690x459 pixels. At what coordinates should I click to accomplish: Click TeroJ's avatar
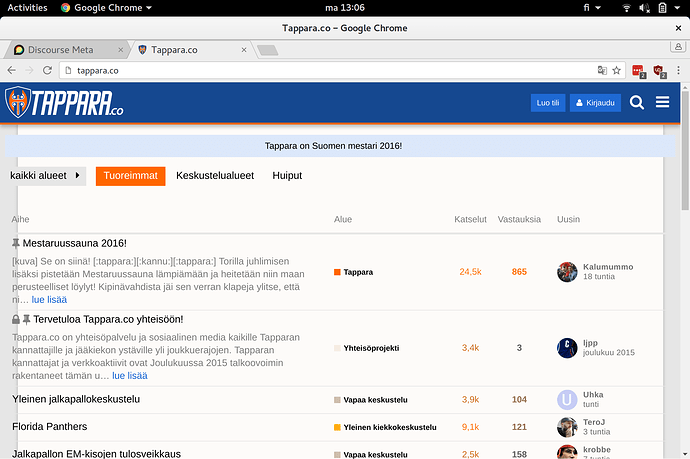tap(567, 427)
